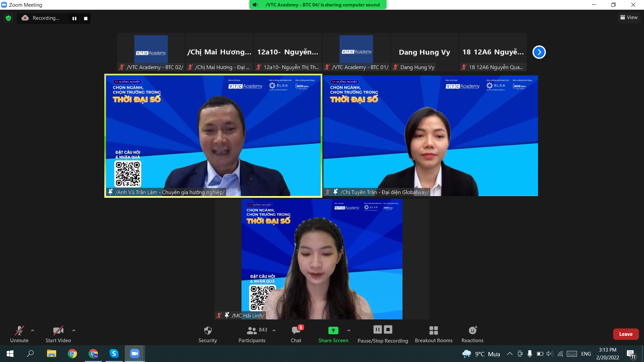Open the Participants panel
Viewport: 644px width, 362px height.
point(252,334)
